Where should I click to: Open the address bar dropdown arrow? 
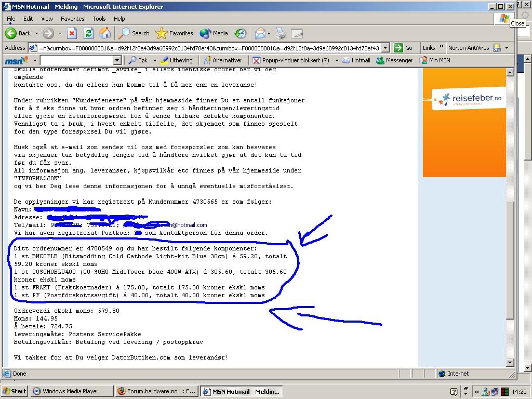[x=385, y=48]
